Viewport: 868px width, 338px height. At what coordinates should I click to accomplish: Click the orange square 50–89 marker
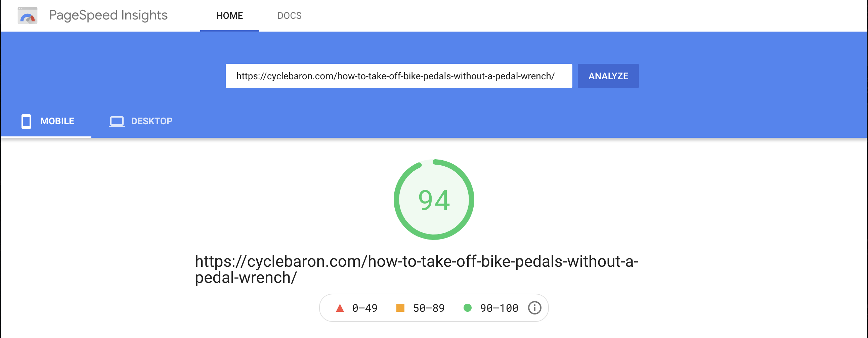[400, 308]
